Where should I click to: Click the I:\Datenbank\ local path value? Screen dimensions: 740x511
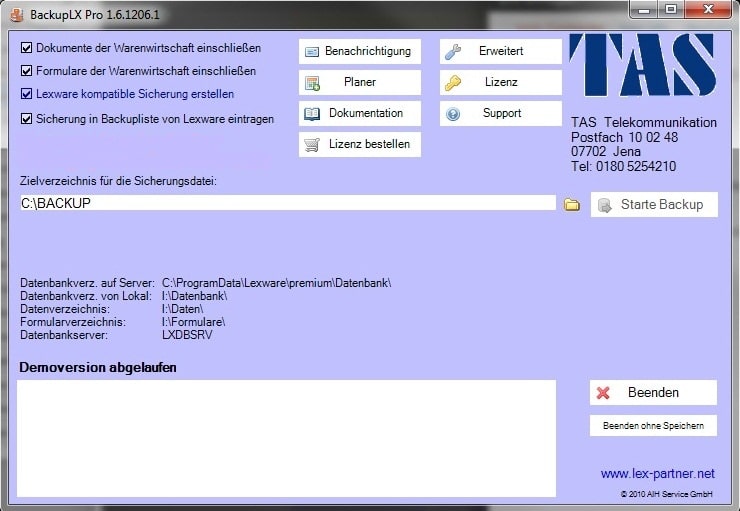click(194, 296)
